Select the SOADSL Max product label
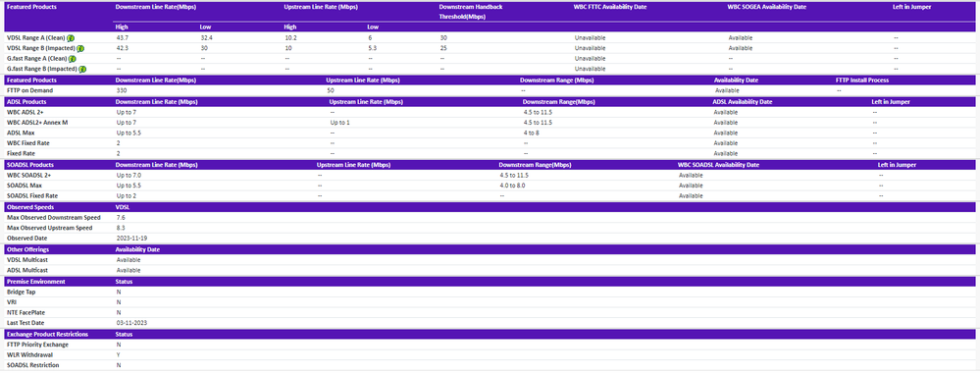 click(25, 186)
